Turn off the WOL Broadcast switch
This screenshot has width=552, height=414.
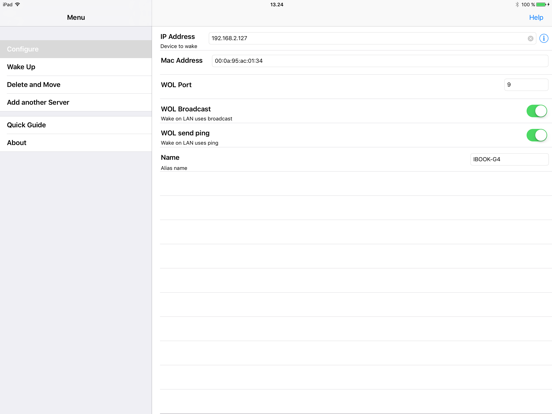coord(537,111)
